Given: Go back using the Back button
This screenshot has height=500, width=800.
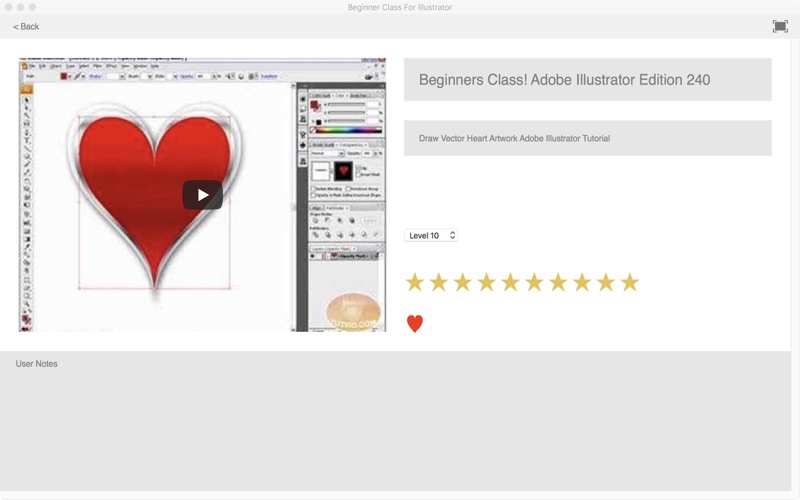Looking at the screenshot, I should tap(26, 27).
